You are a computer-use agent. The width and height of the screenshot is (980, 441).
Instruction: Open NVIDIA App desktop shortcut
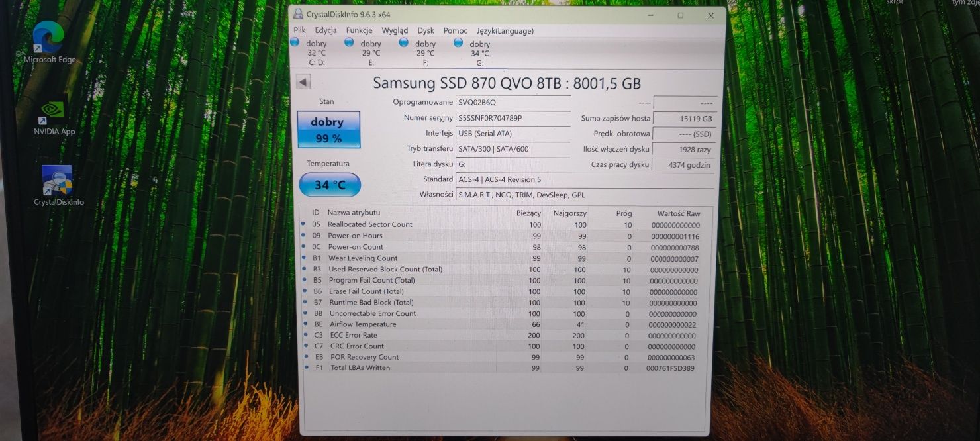click(54, 117)
